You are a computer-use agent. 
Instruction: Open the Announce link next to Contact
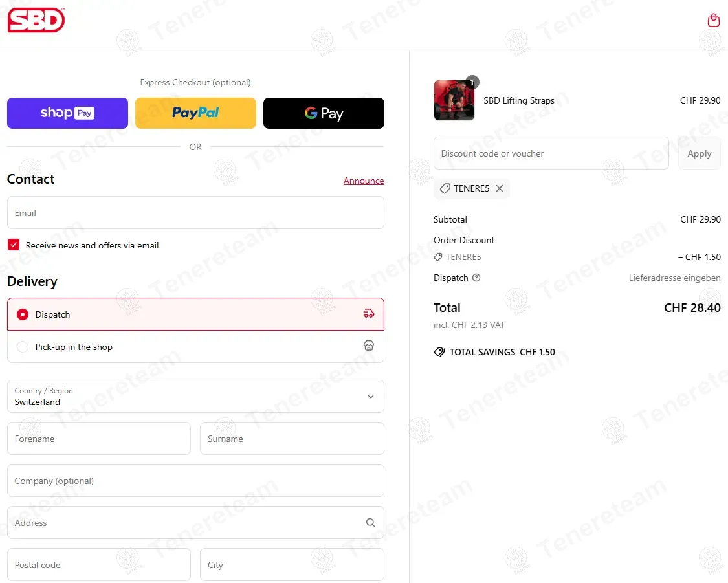[x=364, y=181]
